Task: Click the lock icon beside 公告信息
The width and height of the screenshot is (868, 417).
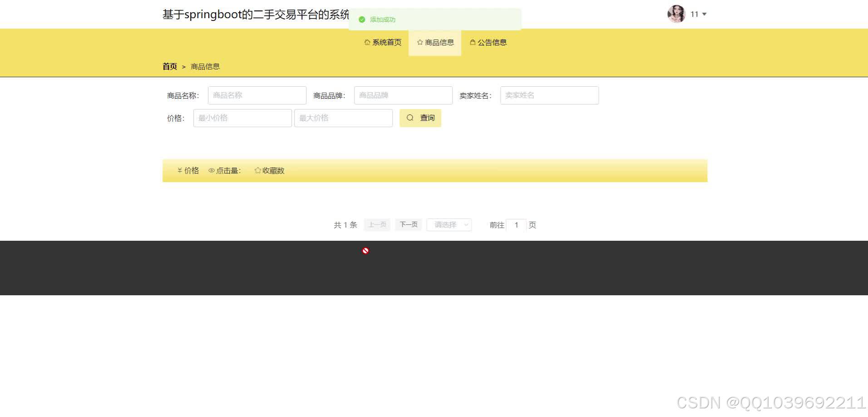Action: (472, 42)
